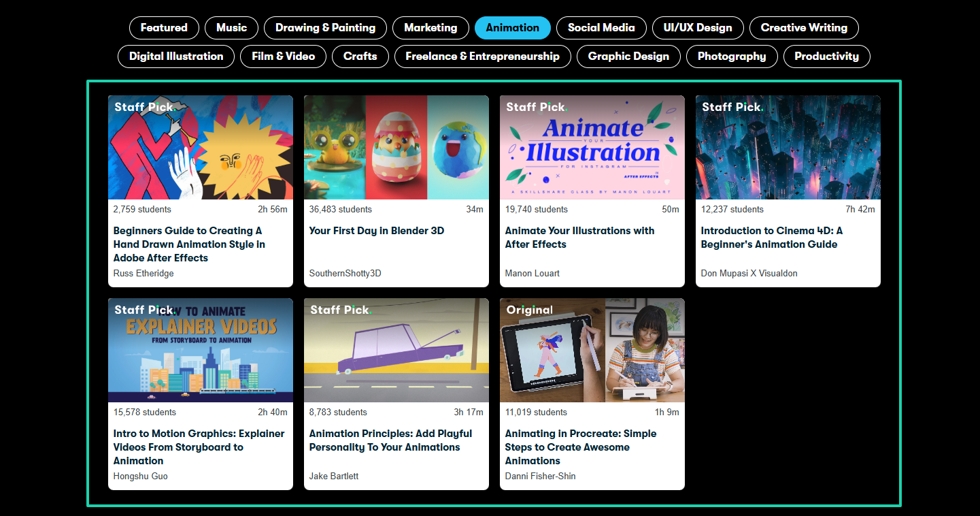Click the 50m duration label
This screenshot has width=980, height=516.
[x=671, y=209]
